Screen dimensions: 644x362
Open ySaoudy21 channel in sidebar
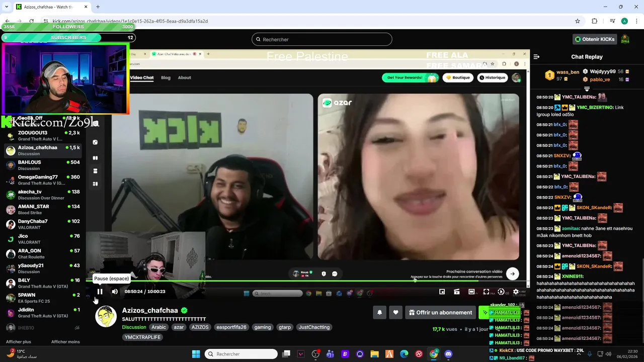(43, 268)
